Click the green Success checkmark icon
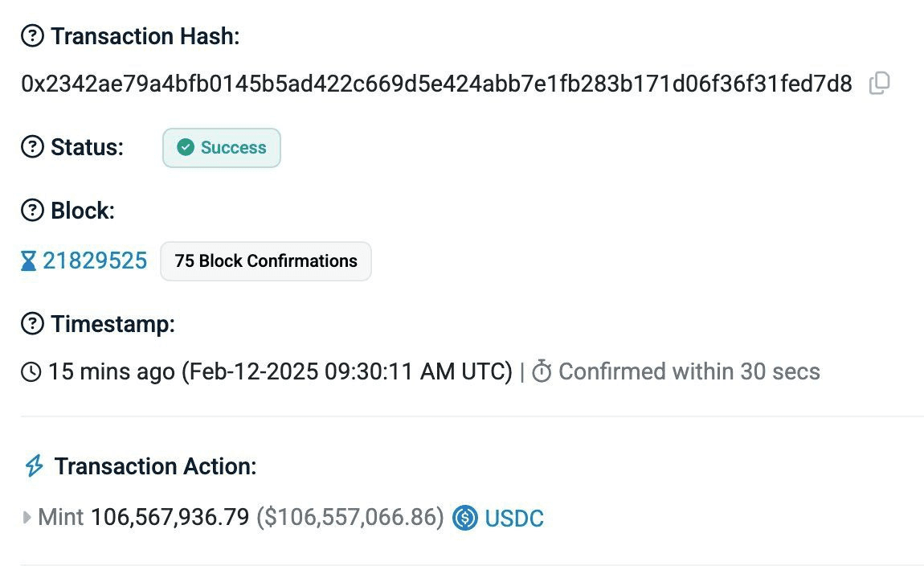The width and height of the screenshot is (924, 570). tap(186, 147)
